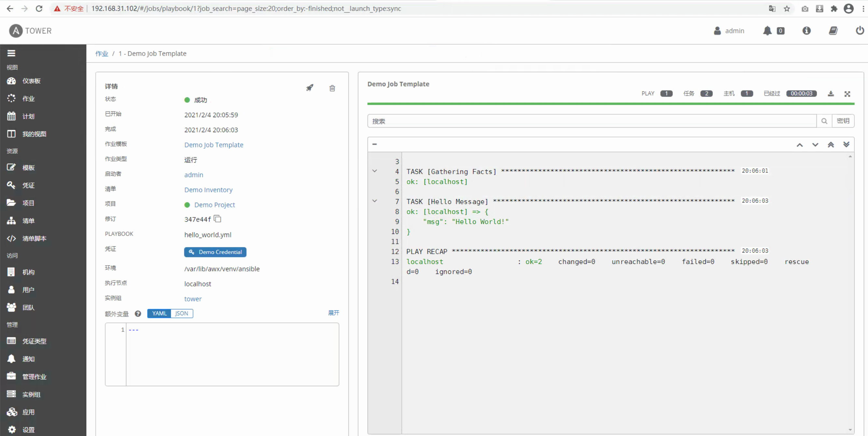Switch extra variables to JSON
868x436 pixels.
pos(182,313)
